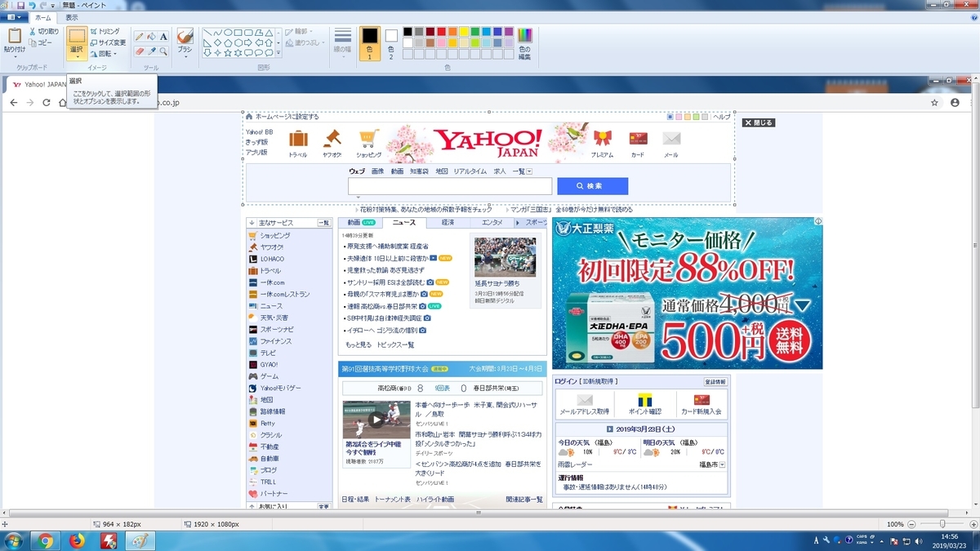
Task: Select the Fill with color bucket tool
Action: pos(151,36)
